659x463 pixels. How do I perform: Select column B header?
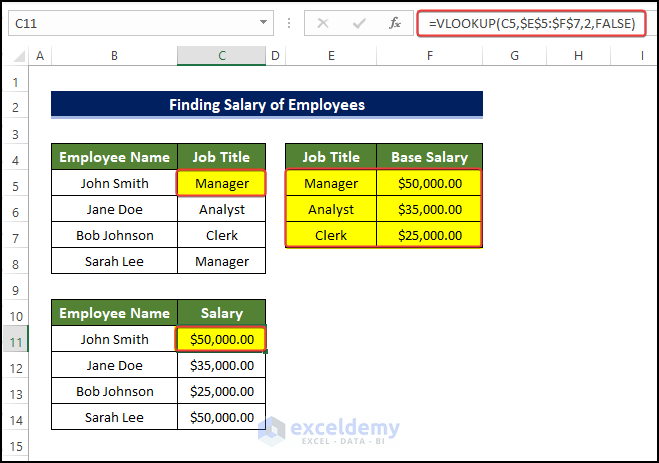point(114,55)
